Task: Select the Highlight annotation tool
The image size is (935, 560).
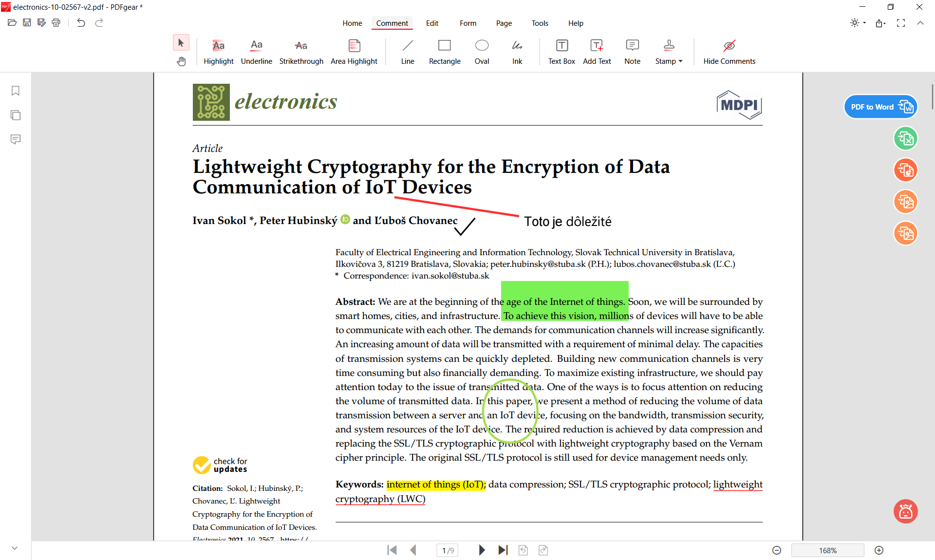Action: (218, 52)
